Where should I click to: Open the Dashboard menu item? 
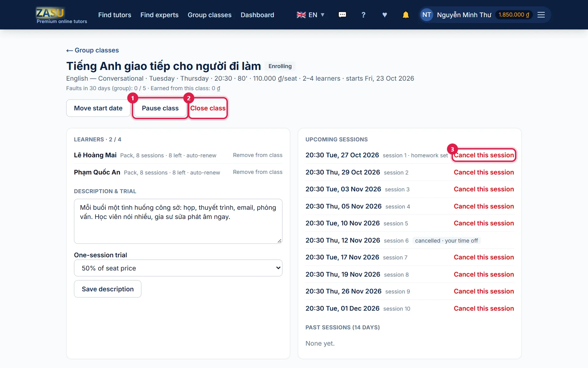[x=257, y=15]
